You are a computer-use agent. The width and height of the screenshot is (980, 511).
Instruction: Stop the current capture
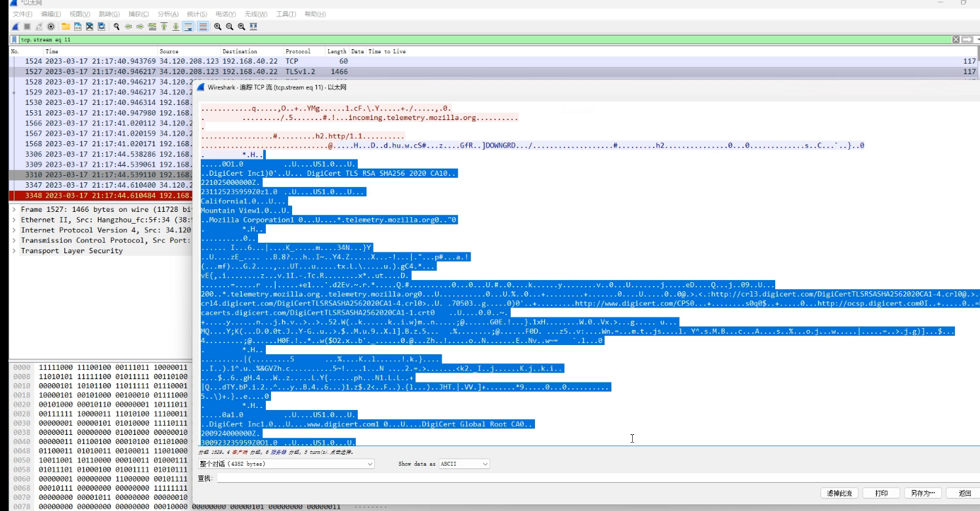click(x=25, y=26)
